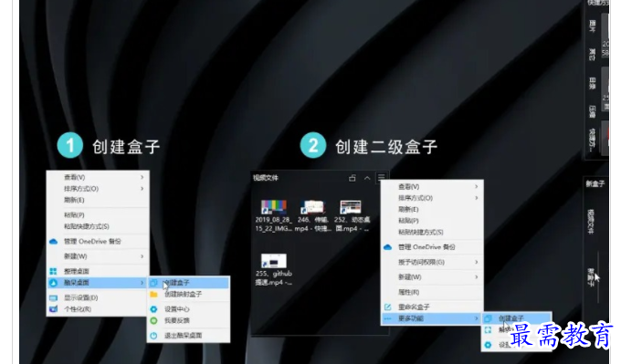Screen dimensions: 621x364
Task: Choose 刷新(E) in the box context menu
Action: (x=432, y=209)
